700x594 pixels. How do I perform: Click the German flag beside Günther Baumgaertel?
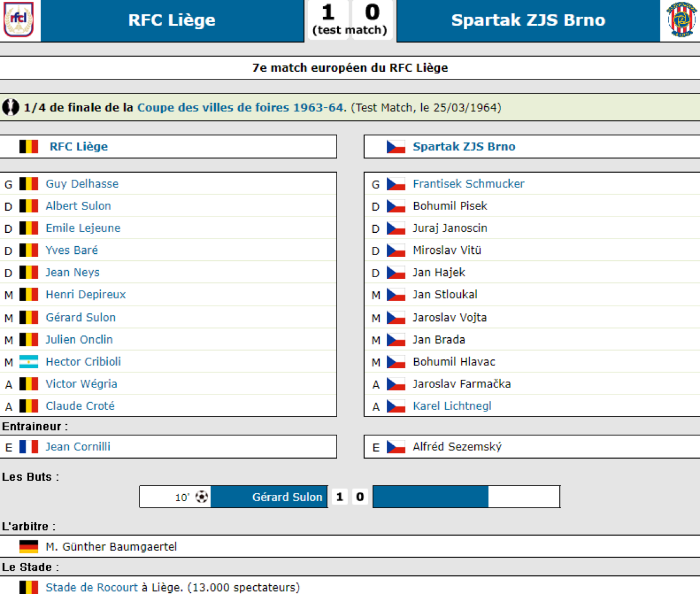[29, 547]
